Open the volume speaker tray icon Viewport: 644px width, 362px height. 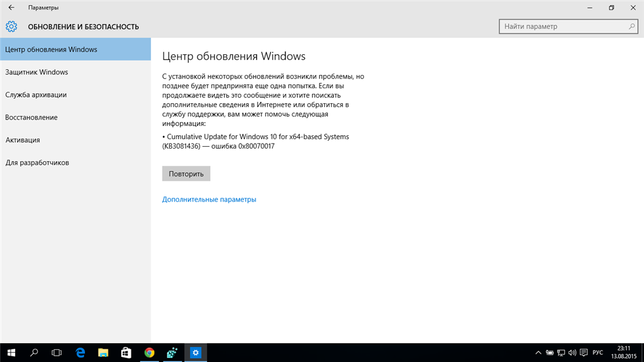[x=572, y=353]
